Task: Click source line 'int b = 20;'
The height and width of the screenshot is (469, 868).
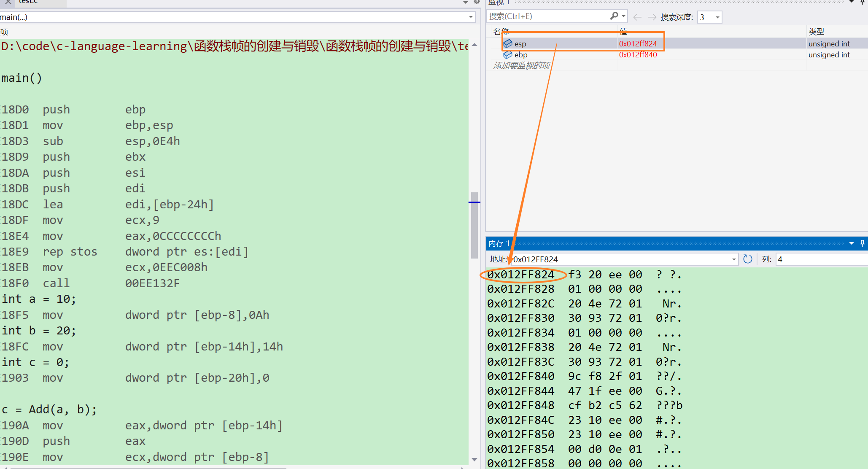Action: coord(39,331)
